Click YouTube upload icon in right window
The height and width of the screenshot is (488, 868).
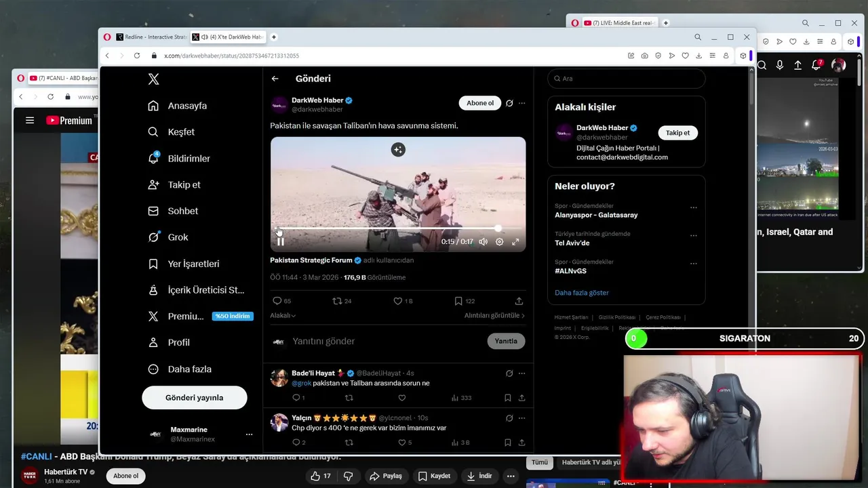pos(798,65)
